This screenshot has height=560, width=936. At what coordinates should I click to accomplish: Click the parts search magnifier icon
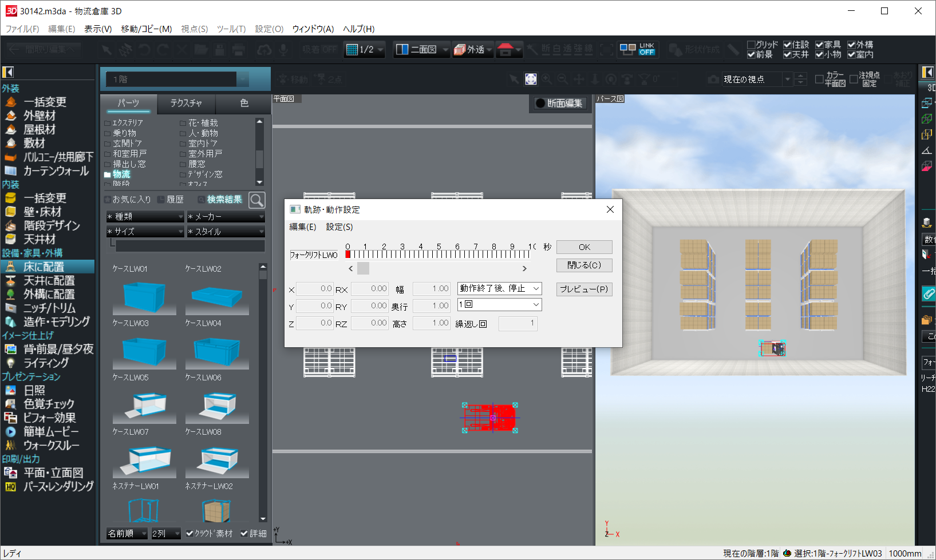pos(257,200)
